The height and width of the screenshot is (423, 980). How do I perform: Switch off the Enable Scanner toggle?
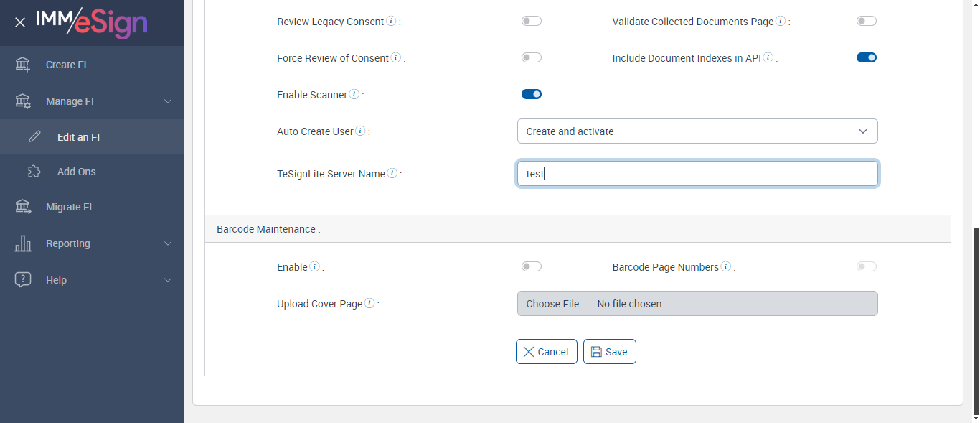pos(532,94)
